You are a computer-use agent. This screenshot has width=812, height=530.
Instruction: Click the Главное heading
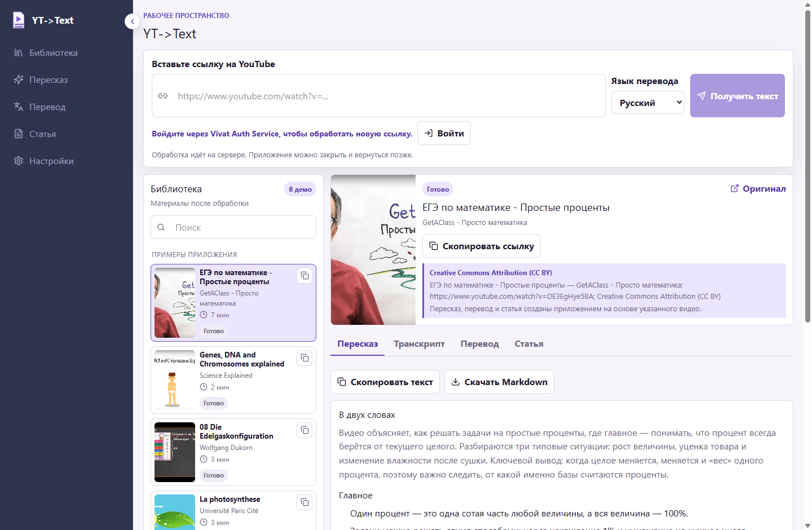coord(356,496)
